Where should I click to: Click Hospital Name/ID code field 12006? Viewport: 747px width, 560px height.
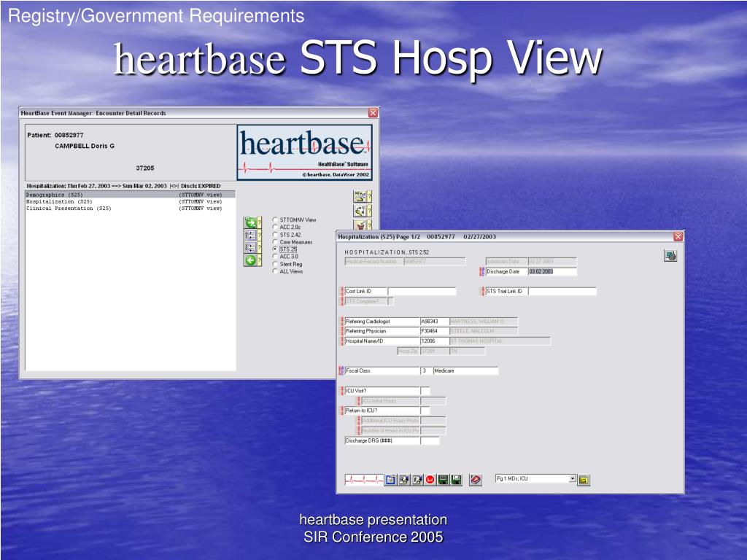434,341
